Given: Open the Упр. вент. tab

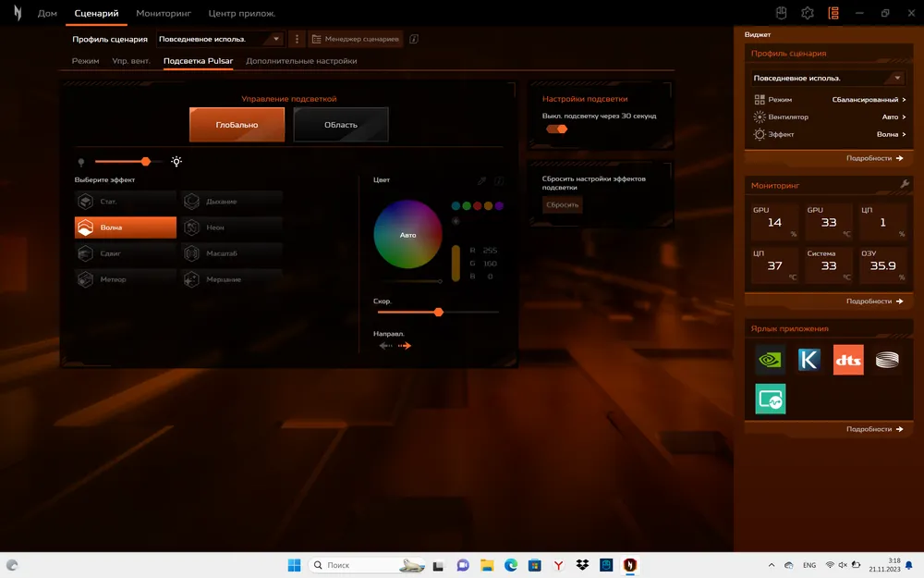Looking at the screenshot, I should click(x=131, y=61).
